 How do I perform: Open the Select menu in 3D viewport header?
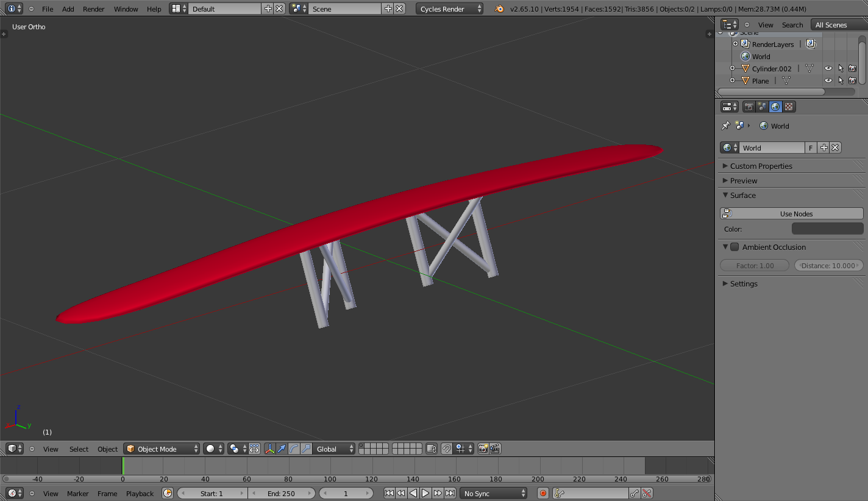[x=79, y=449]
